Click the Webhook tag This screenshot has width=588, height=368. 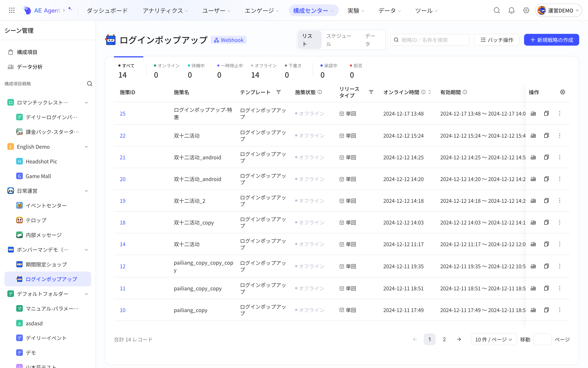click(x=228, y=40)
